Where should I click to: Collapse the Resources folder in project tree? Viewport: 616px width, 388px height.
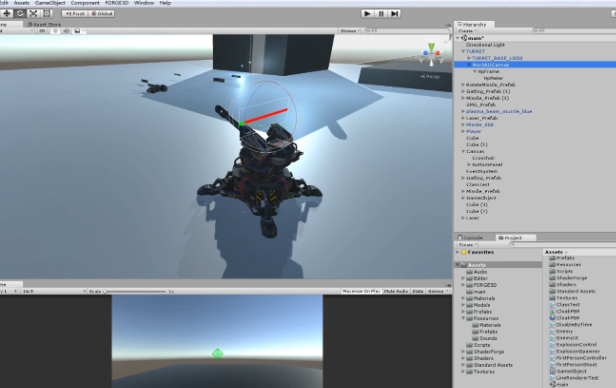click(x=463, y=318)
